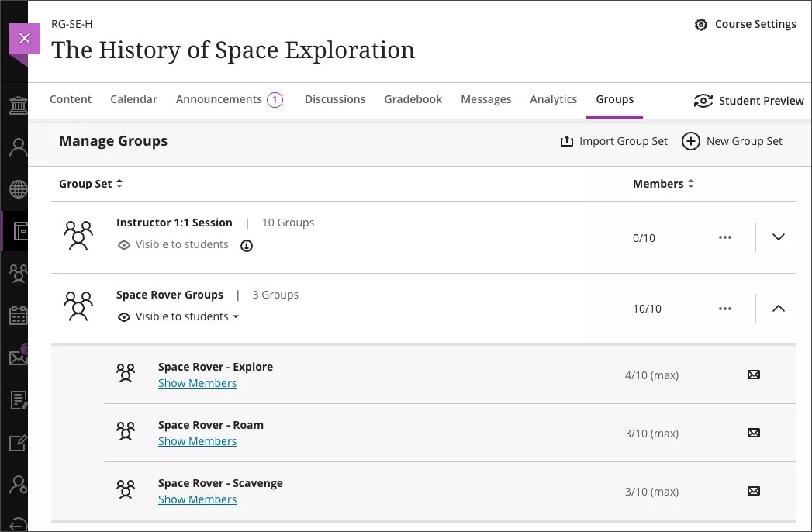Viewport: 812px width, 532px height.
Task: Open the Announcements tab
Action: click(x=219, y=98)
